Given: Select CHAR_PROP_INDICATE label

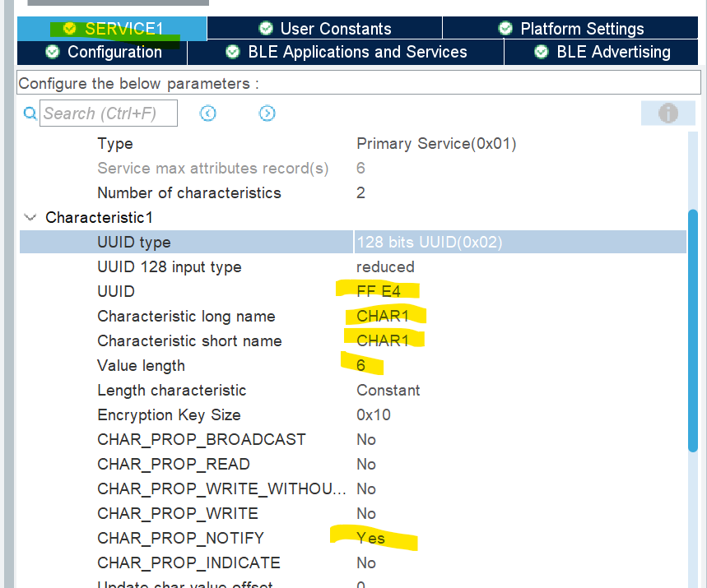Looking at the screenshot, I should (x=189, y=563).
